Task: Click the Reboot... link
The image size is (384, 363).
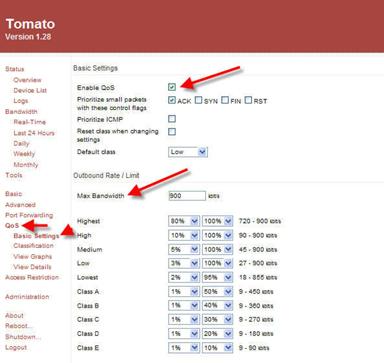Action: 19,326
